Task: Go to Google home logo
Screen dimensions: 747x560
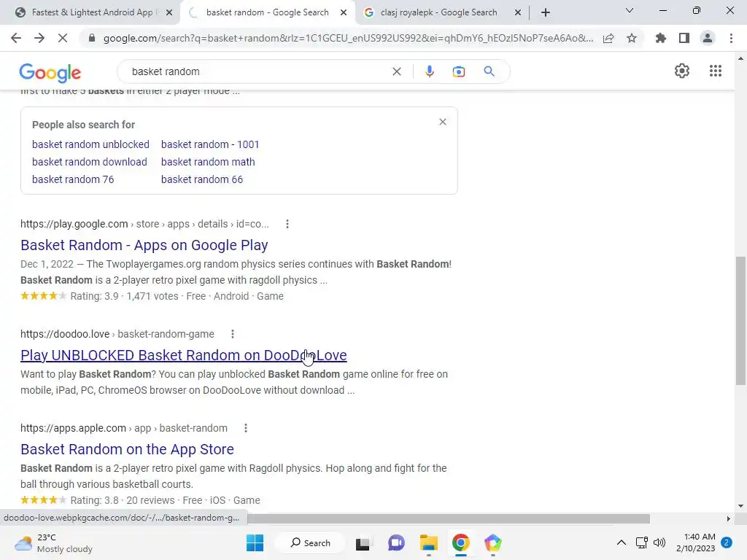Action: click(50, 72)
